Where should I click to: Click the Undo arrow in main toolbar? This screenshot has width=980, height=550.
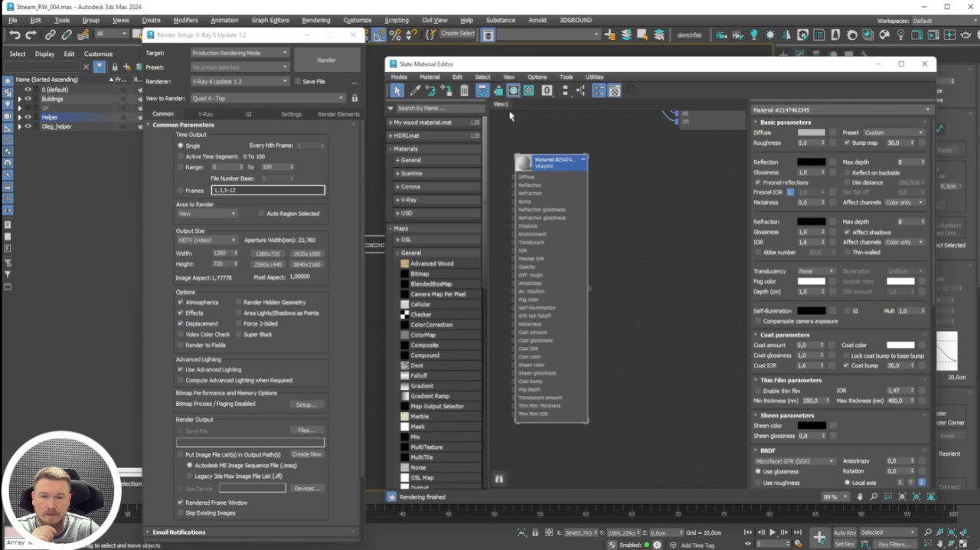pyautogui.click(x=15, y=34)
